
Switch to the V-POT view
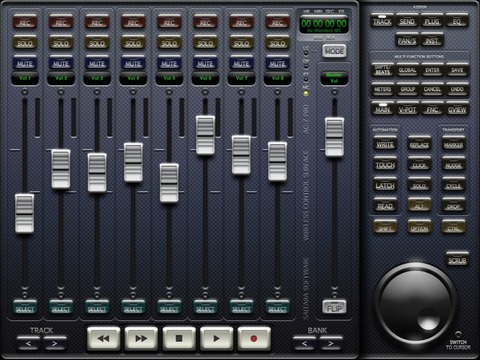(407, 109)
